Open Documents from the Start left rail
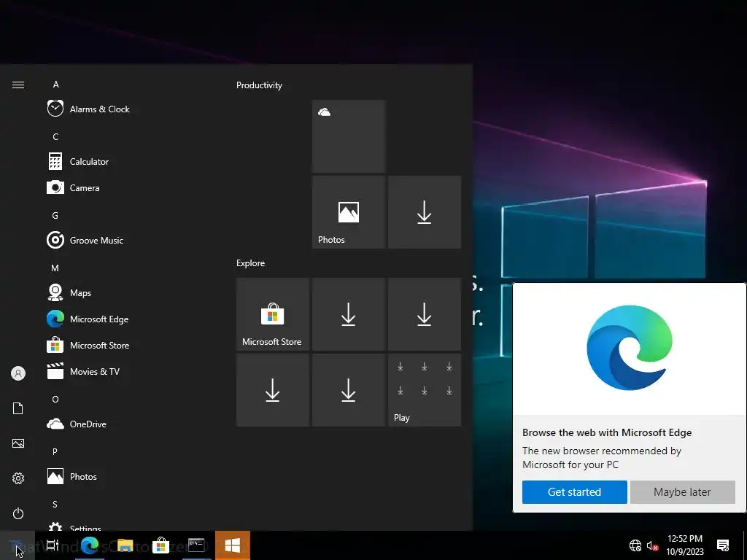This screenshot has height=560, width=747. point(18,408)
